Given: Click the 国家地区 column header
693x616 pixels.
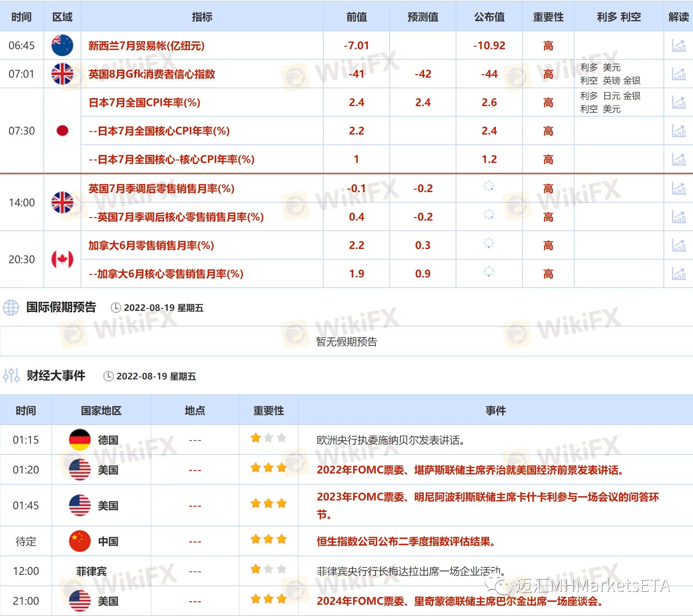Looking at the screenshot, I should coord(101,410).
